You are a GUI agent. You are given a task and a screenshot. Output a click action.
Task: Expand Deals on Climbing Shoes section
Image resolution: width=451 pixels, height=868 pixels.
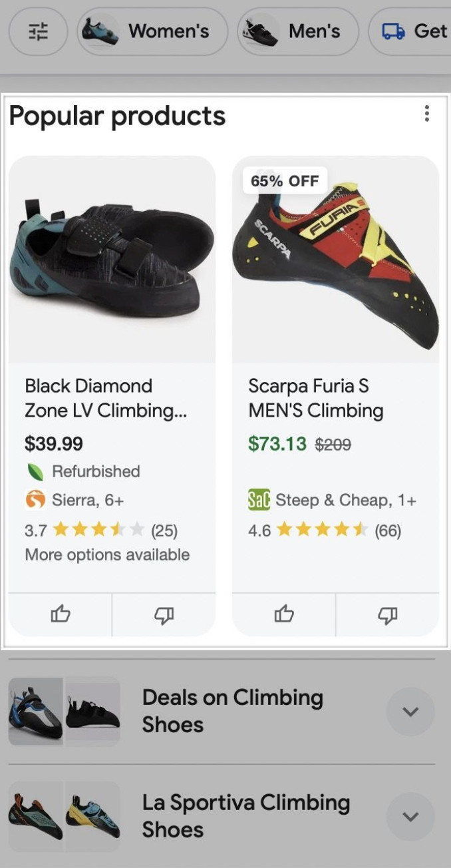pyautogui.click(x=410, y=712)
